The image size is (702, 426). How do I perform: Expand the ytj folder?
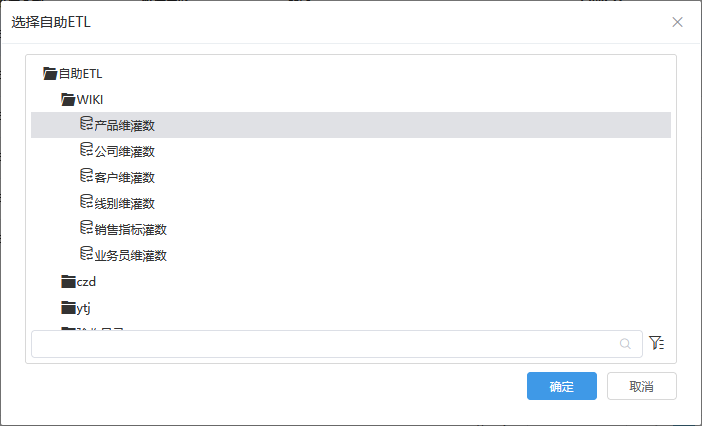point(68,308)
